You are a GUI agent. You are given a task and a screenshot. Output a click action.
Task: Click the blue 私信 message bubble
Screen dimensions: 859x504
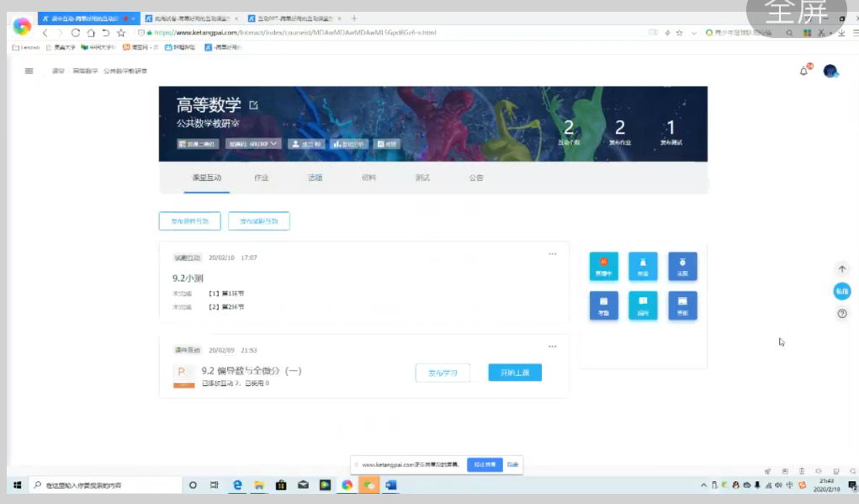(x=841, y=291)
